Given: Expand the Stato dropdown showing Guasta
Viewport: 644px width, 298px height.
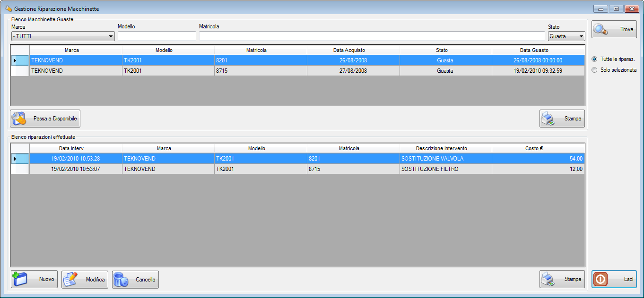Looking at the screenshot, I should point(566,36).
